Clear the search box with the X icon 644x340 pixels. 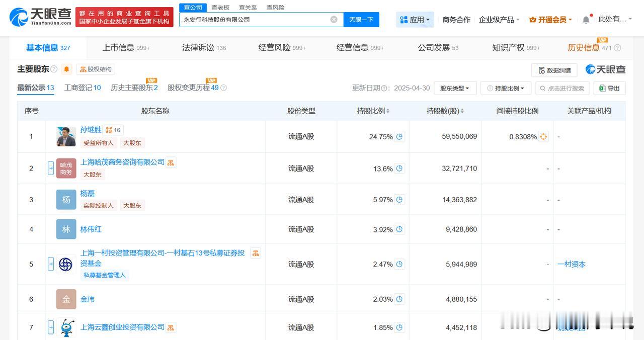(334, 20)
